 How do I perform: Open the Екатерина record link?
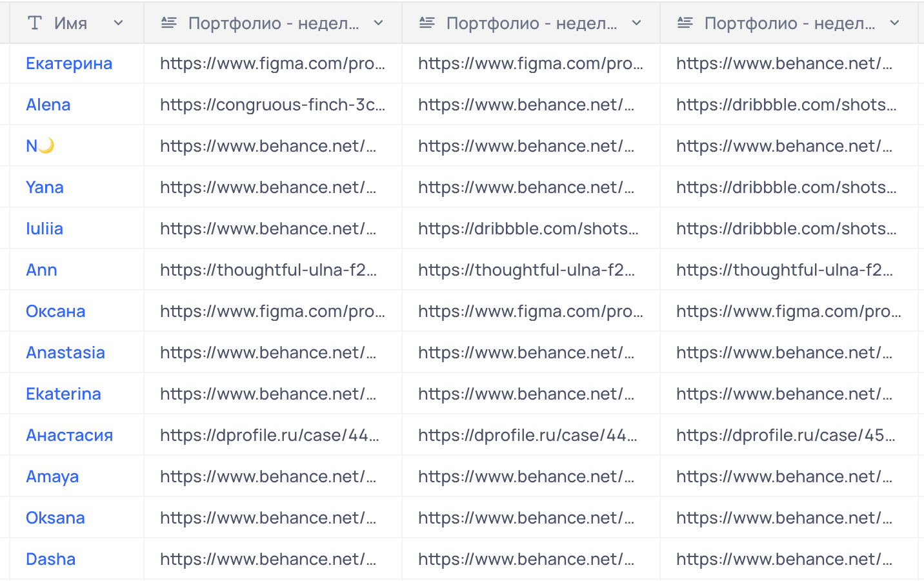tap(69, 63)
